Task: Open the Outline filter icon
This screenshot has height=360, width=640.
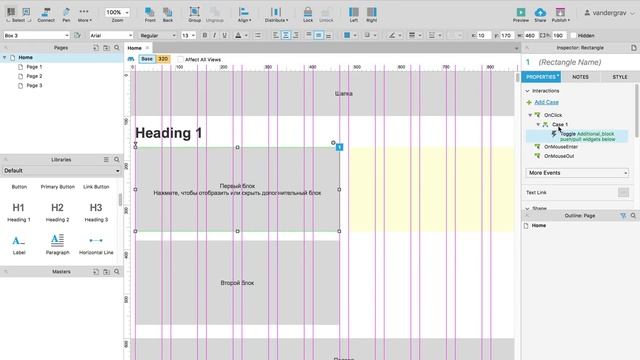Action: tap(623, 216)
